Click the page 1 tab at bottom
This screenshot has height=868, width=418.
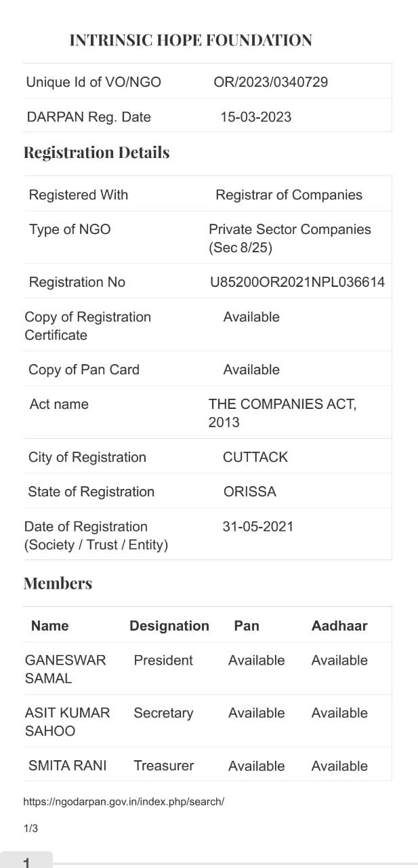[x=26, y=861]
